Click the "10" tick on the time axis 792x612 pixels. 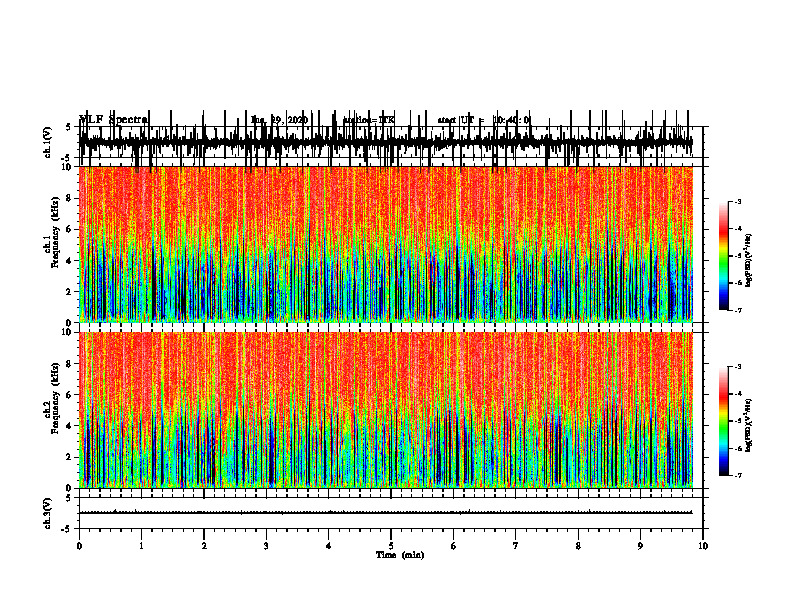coord(703,546)
